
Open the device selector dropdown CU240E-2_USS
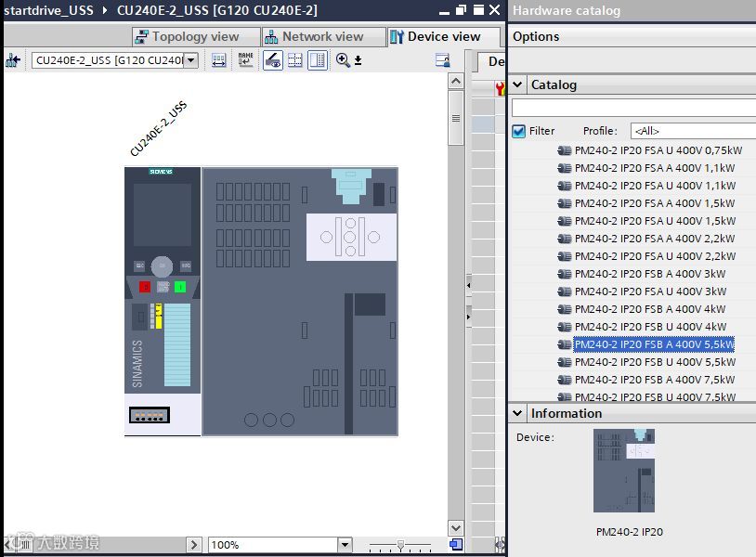pos(191,60)
